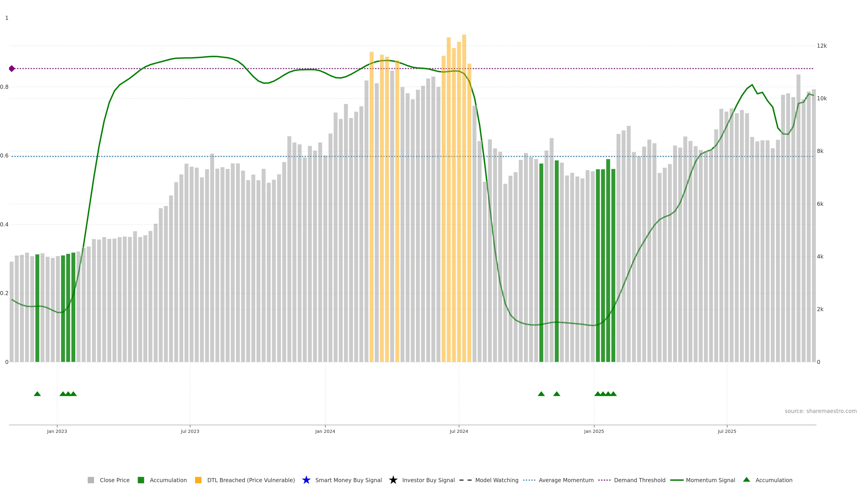This screenshot has width=868, height=488.
Task: Click Model Watching dashed-line legend icon
Action: coord(466,480)
